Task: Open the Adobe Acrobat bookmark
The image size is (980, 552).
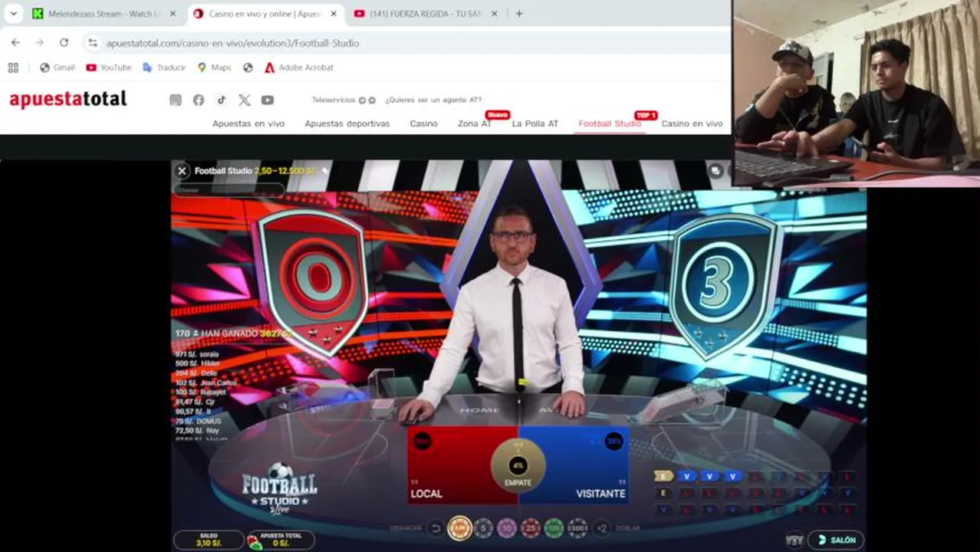Action: (298, 67)
